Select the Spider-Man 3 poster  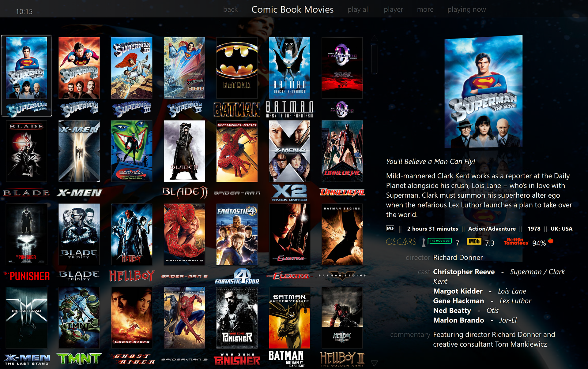point(184,318)
